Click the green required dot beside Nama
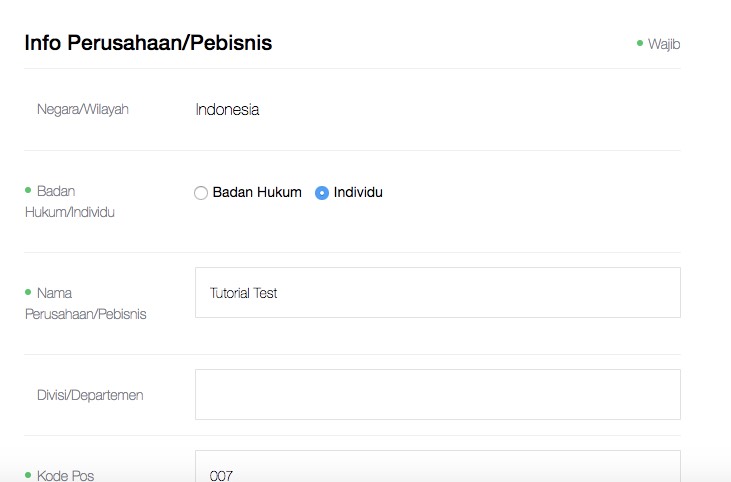 coord(28,291)
